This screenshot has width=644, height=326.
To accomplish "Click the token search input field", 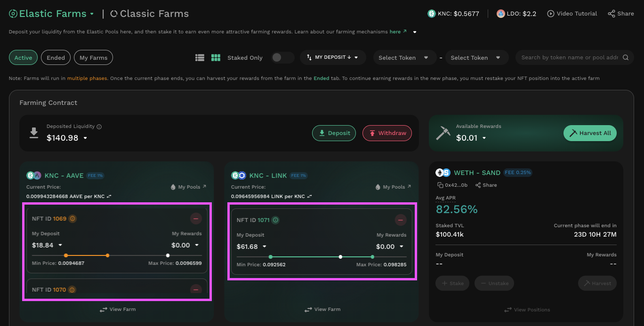I will click(569, 57).
